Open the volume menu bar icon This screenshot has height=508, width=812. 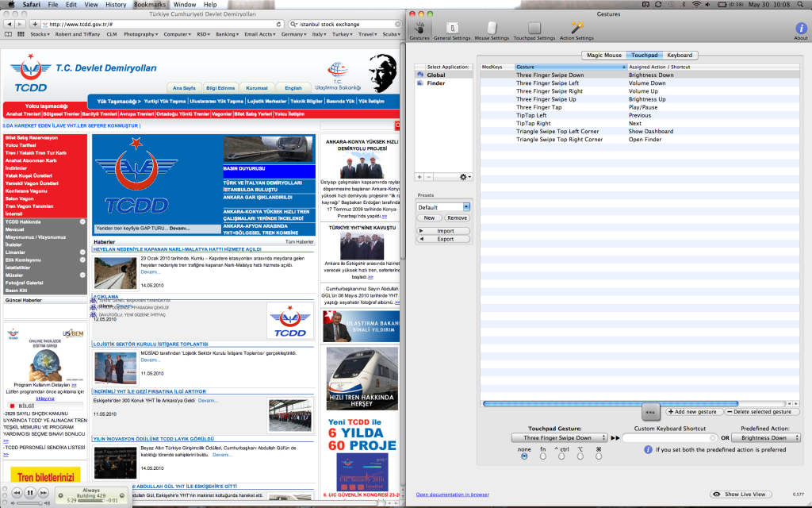[x=708, y=4]
